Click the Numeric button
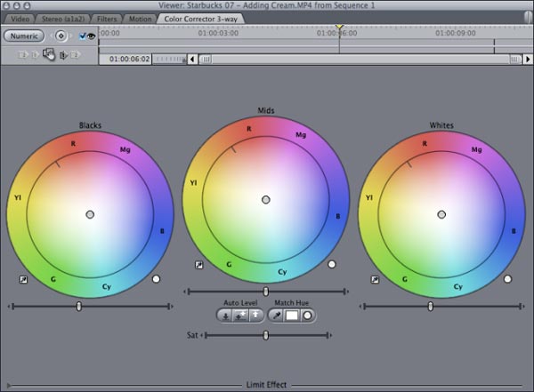Image resolution: width=534 pixels, height=392 pixels. tap(24, 36)
